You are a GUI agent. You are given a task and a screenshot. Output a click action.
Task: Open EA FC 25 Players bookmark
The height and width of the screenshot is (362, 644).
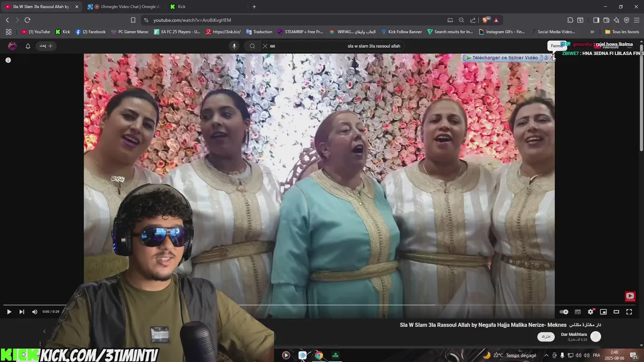pyautogui.click(x=177, y=32)
